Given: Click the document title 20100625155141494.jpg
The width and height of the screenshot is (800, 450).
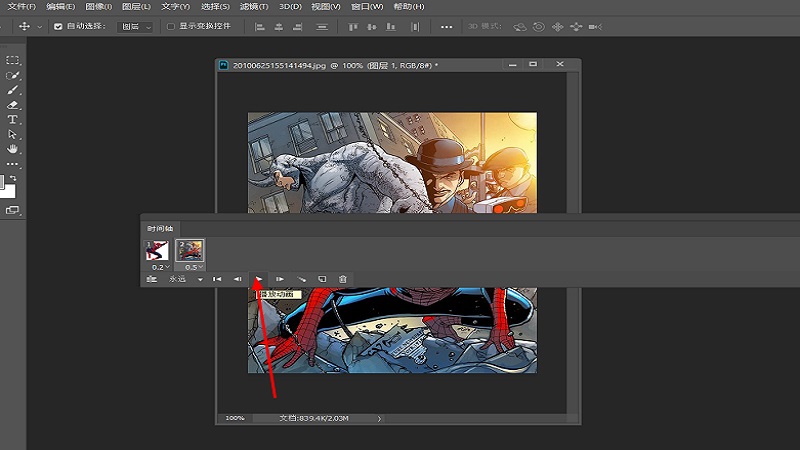Looking at the screenshot, I should 279,65.
